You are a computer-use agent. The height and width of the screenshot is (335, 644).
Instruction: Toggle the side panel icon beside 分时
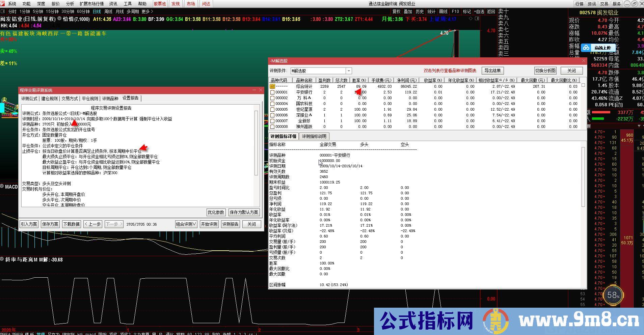(x=3, y=11)
